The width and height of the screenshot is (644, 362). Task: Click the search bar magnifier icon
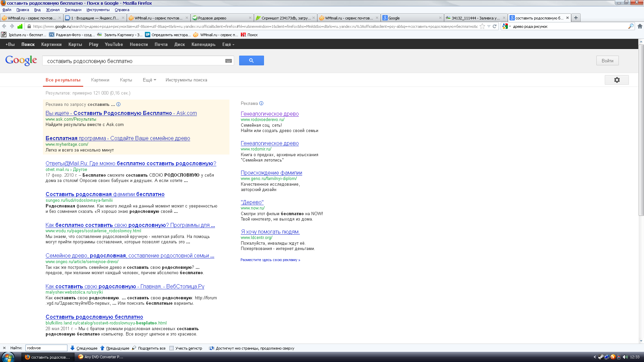[631, 26]
